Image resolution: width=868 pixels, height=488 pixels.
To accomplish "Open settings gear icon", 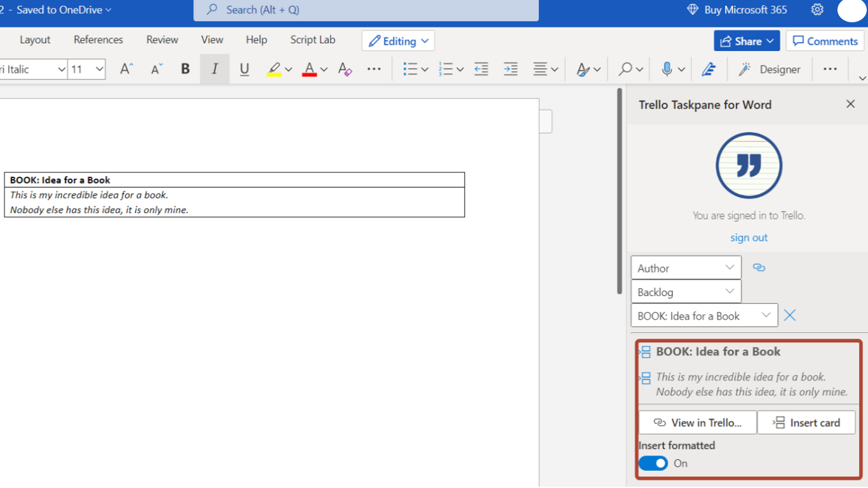I will click(x=818, y=10).
